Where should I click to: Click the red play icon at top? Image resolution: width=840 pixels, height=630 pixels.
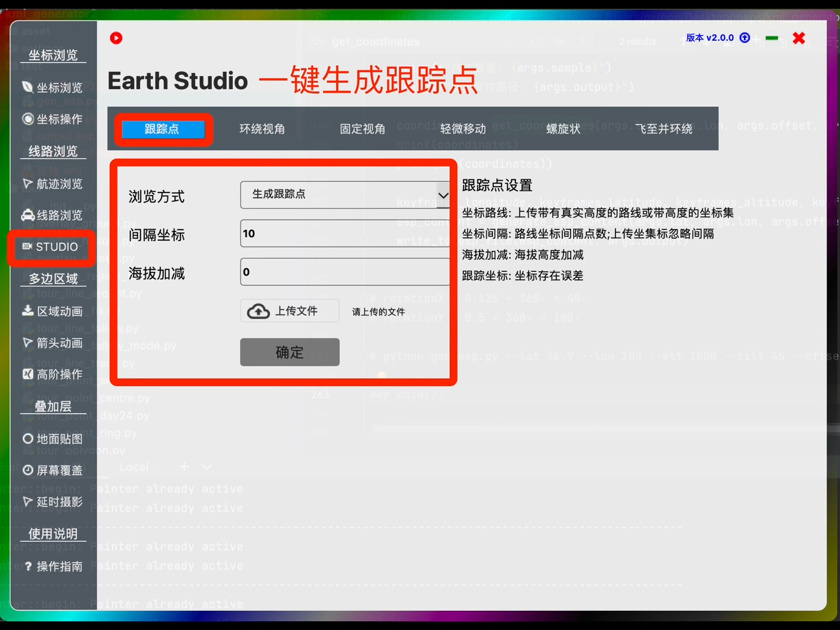tap(116, 38)
